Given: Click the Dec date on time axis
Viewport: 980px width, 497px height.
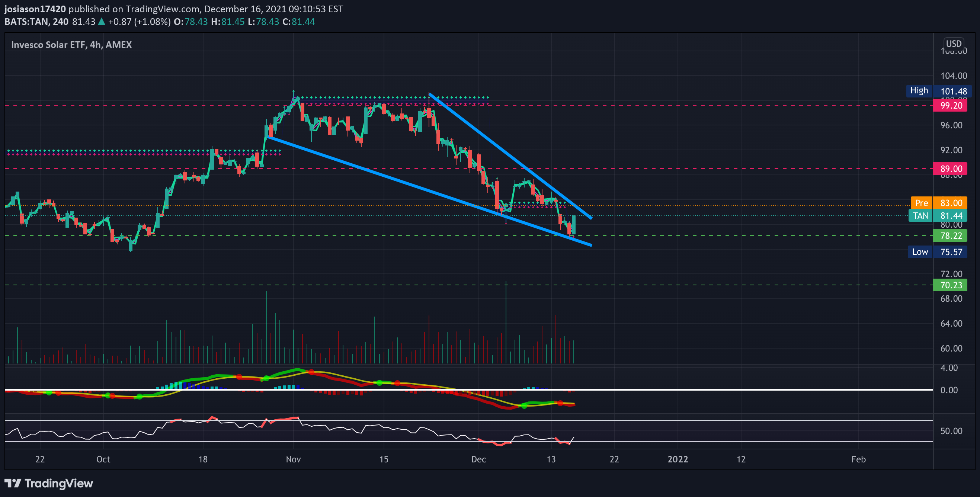Looking at the screenshot, I should pos(478,459).
